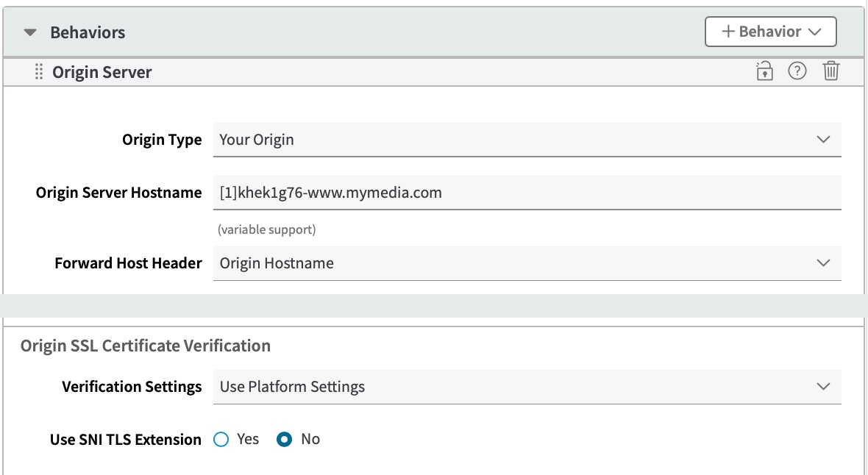Click the Forward Host Header field label
Screen dimensions: 868x475
pyautogui.click(x=128, y=263)
